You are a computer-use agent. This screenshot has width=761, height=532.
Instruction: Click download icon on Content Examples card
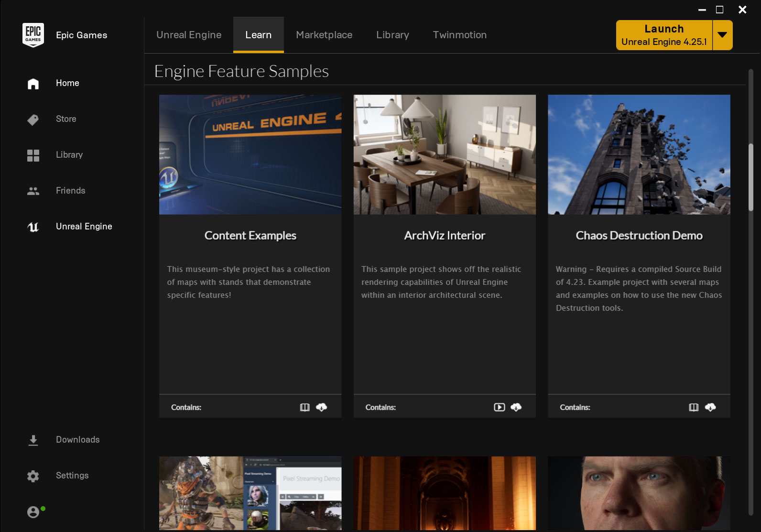coord(322,407)
